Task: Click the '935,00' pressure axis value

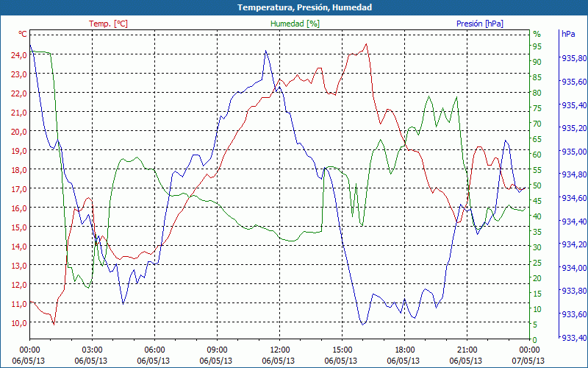Action: point(574,152)
